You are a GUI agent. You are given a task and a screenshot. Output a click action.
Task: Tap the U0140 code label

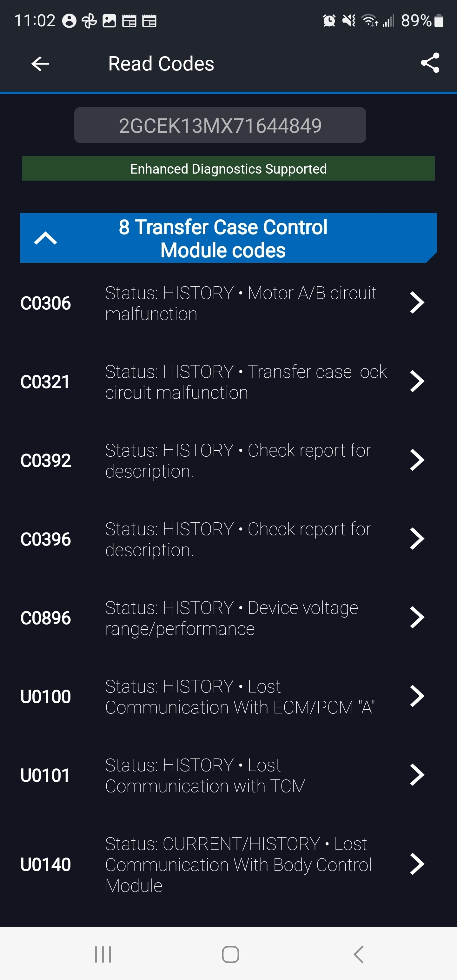(46, 864)
